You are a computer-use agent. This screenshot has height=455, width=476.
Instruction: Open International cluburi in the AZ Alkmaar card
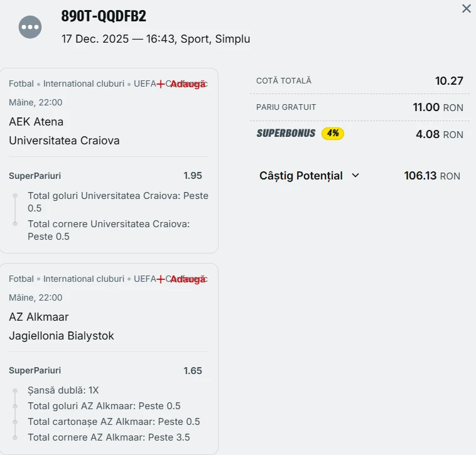tap(84, 279)
